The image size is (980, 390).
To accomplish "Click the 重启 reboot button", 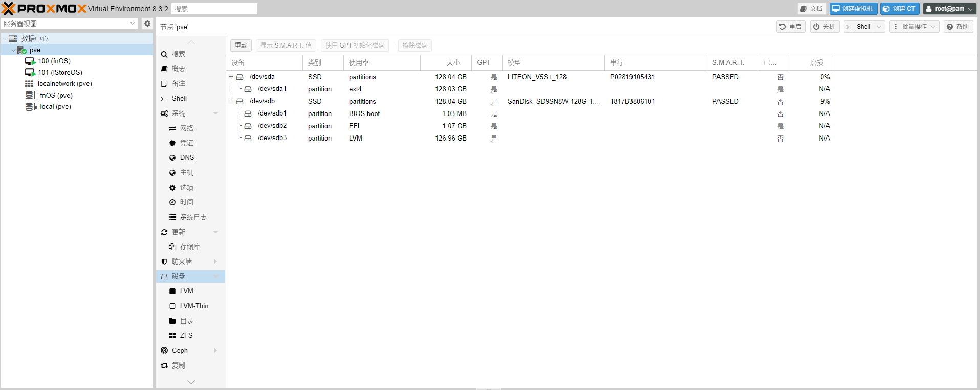I will [x=791, y=27].
